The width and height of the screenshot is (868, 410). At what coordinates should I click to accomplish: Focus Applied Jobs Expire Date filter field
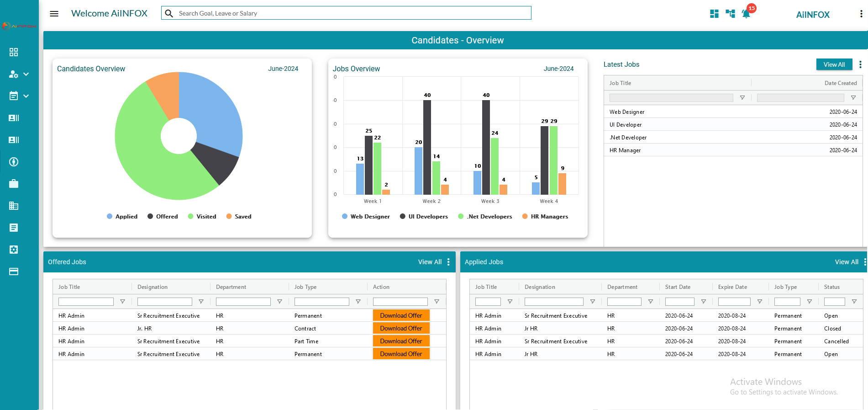[734, 302]
